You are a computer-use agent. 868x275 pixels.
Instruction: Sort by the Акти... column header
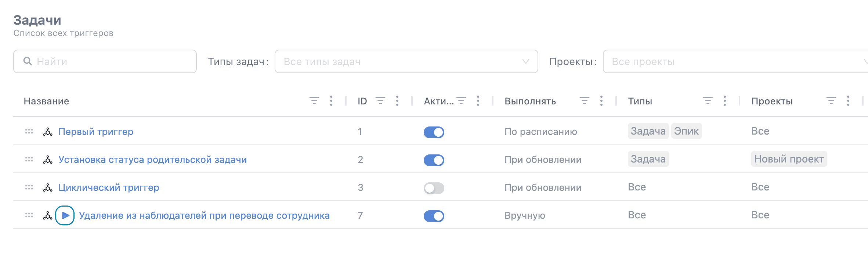[439, 101]
